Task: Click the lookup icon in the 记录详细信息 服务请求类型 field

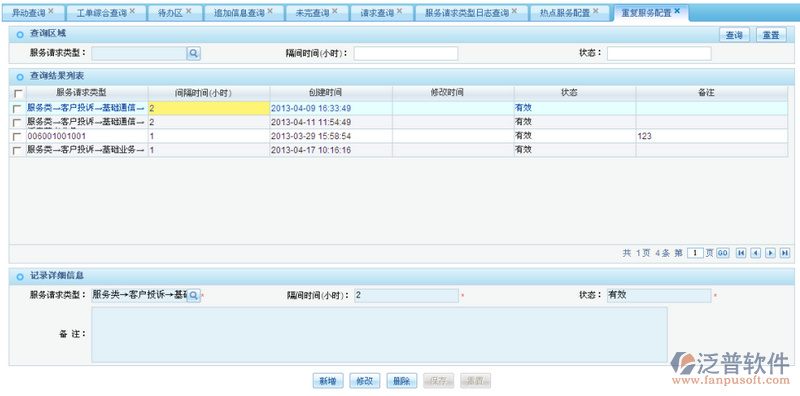Action: pyautogui.click(x=194, y=296)
